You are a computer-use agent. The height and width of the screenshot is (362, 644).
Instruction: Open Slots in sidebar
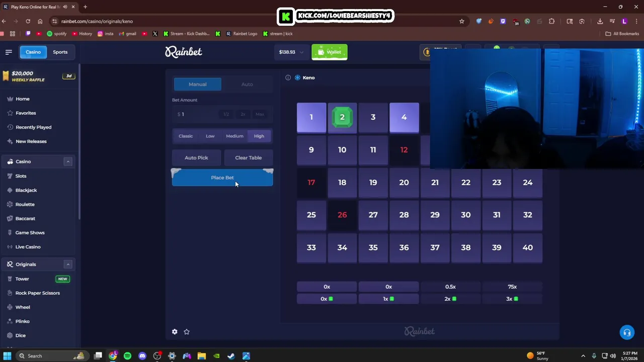point(21,176)
